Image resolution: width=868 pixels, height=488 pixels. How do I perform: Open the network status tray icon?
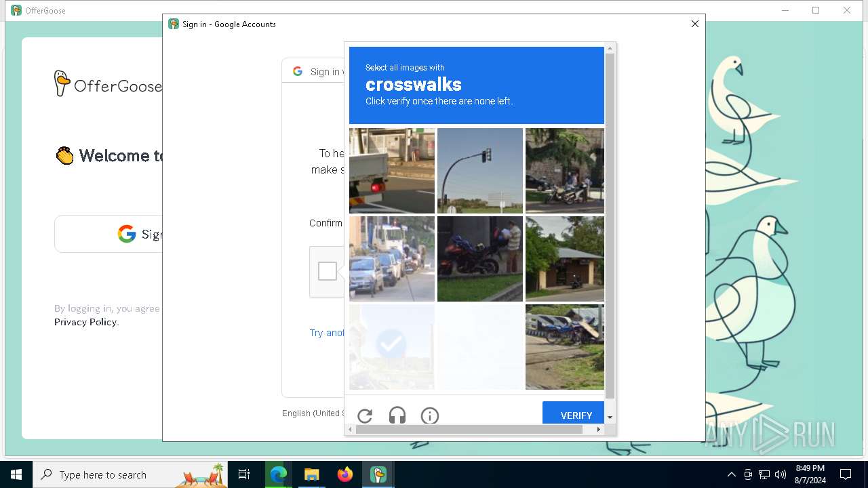click(x=764, y=474)
